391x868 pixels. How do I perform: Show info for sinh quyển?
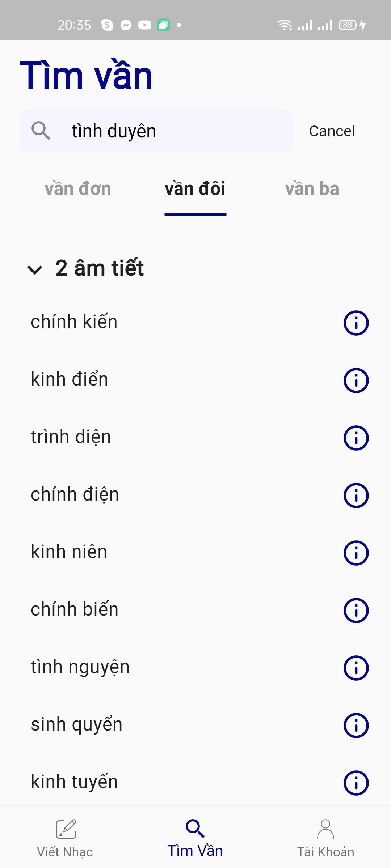pyautogui.click(x=356, y=726)
